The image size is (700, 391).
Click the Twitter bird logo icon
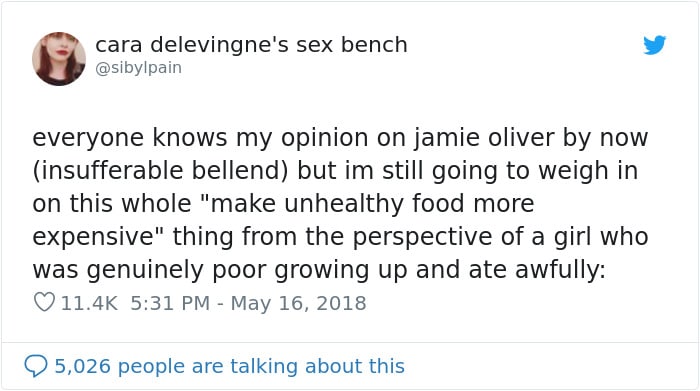654,45
